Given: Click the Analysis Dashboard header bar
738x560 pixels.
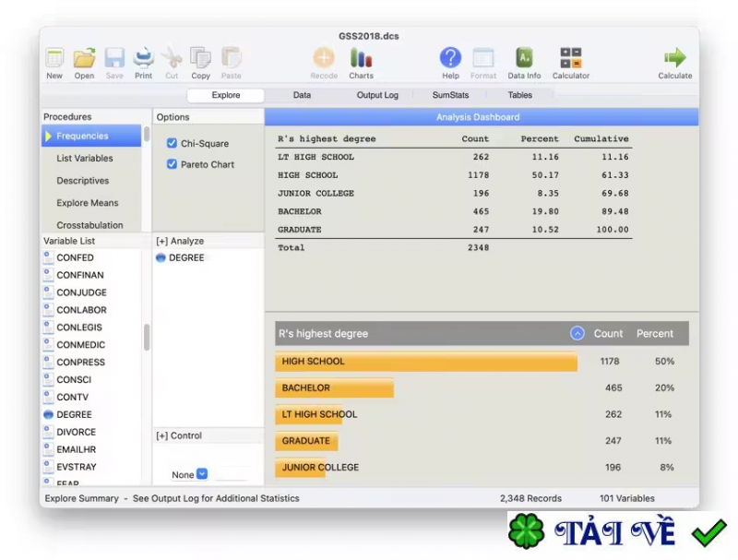Looking at the screenshot, I should click(482, 117).
